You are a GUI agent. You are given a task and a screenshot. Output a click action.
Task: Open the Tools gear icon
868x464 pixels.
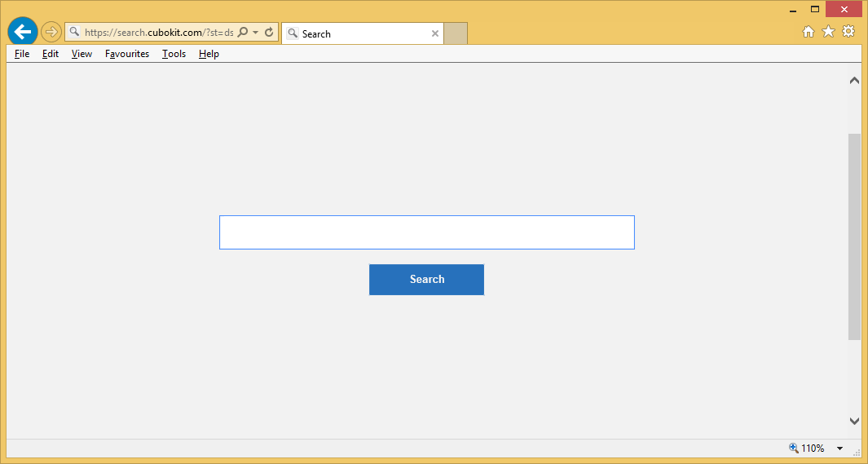[848, 32]
